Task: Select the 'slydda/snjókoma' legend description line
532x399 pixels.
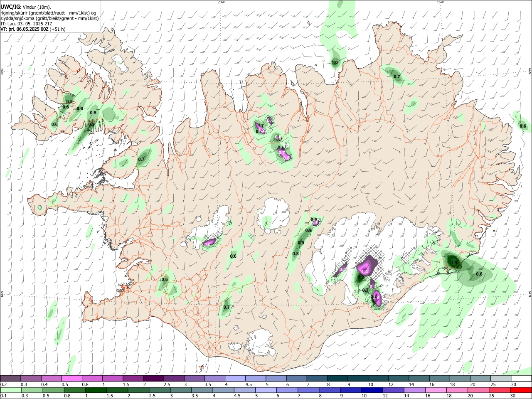Action: (49, 18)
